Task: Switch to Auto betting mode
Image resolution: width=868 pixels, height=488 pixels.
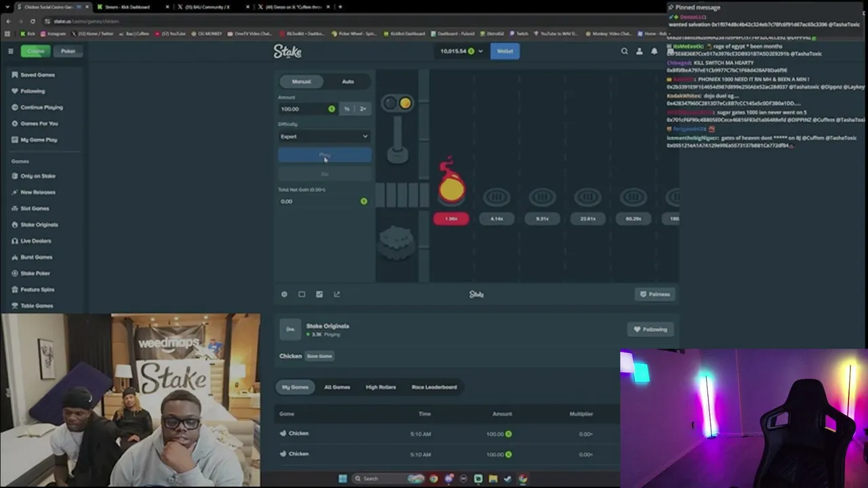Action: coord(348,81)
